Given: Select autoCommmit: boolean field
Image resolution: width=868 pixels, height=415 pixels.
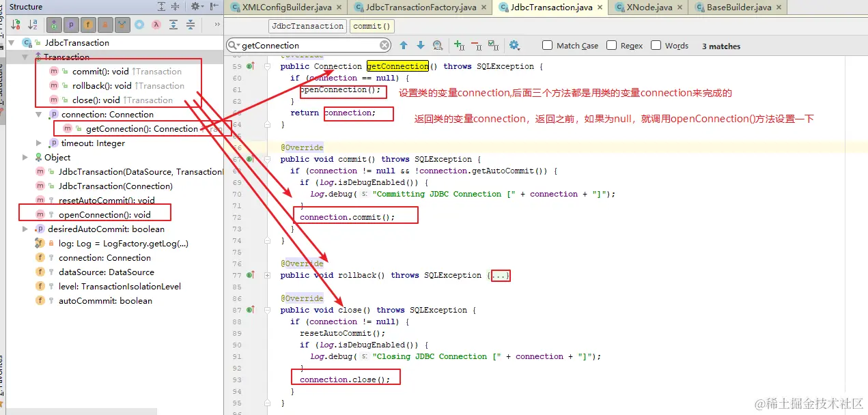Looking at the screenshot, I should [105, 300].
